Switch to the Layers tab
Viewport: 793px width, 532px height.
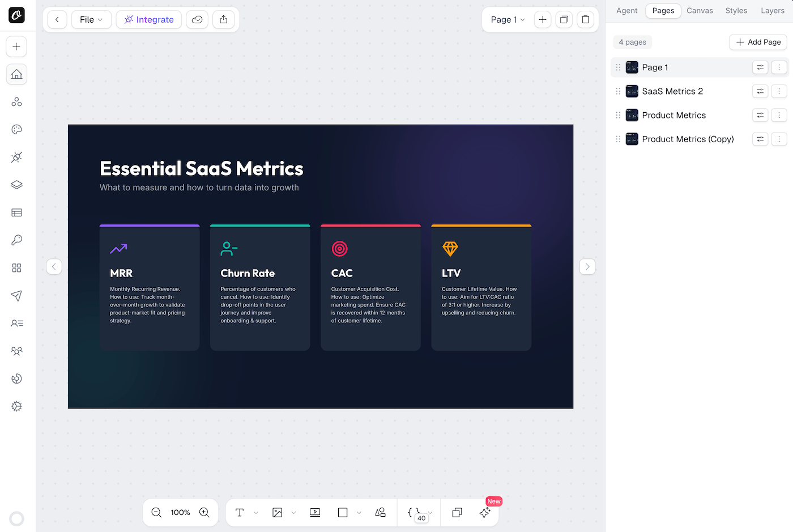point(772,11)
